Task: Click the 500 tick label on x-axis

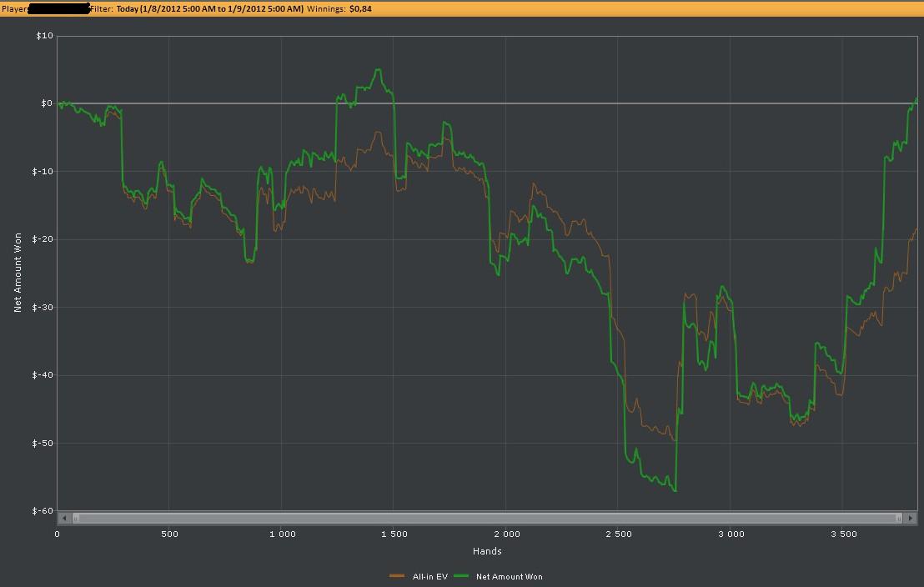Action: pyautogui.click(x=169, y=534)
